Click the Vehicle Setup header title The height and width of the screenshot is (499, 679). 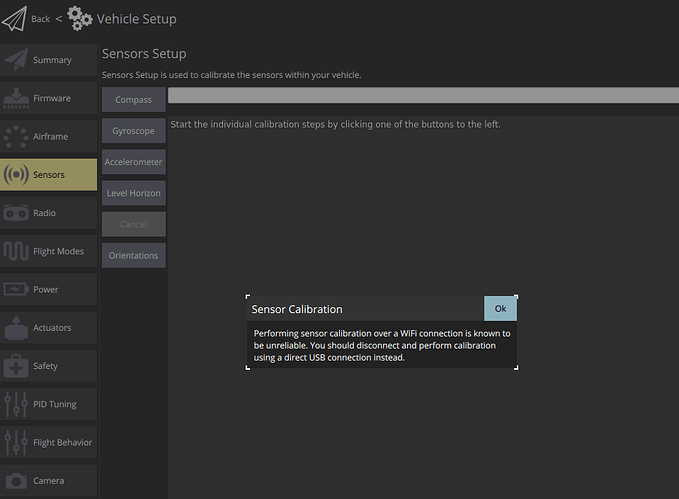click(x=137, y=19)
